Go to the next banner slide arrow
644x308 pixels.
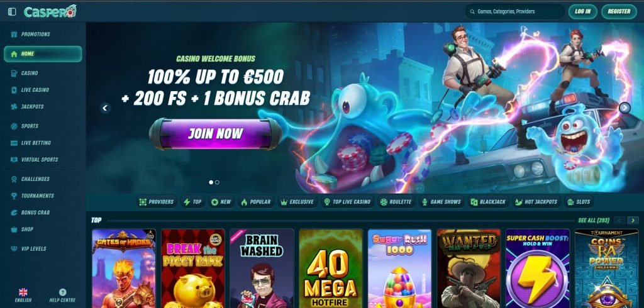point(625,108)
